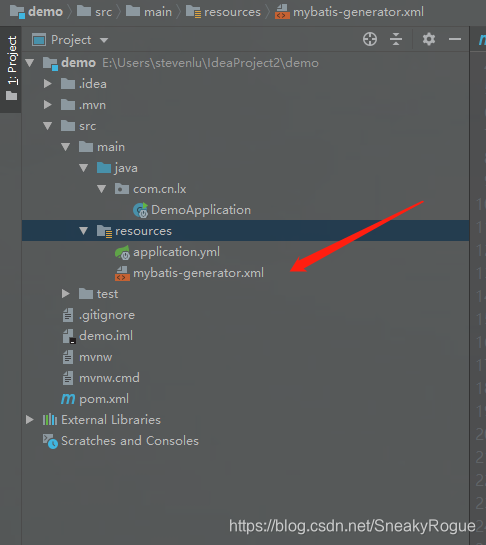Click the locate/scroll-from-source crosshair icon
Screen dimensions: 486x545
pos(370,39)
